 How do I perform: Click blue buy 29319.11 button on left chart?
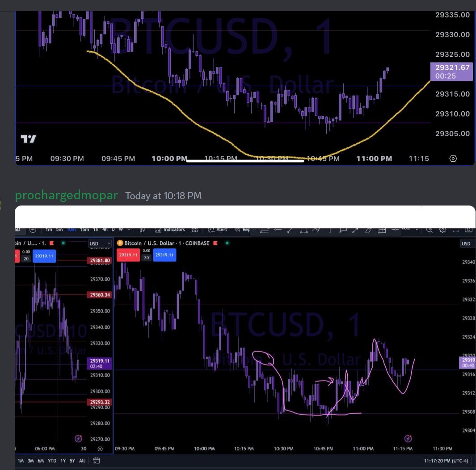[x=44, y=256]
